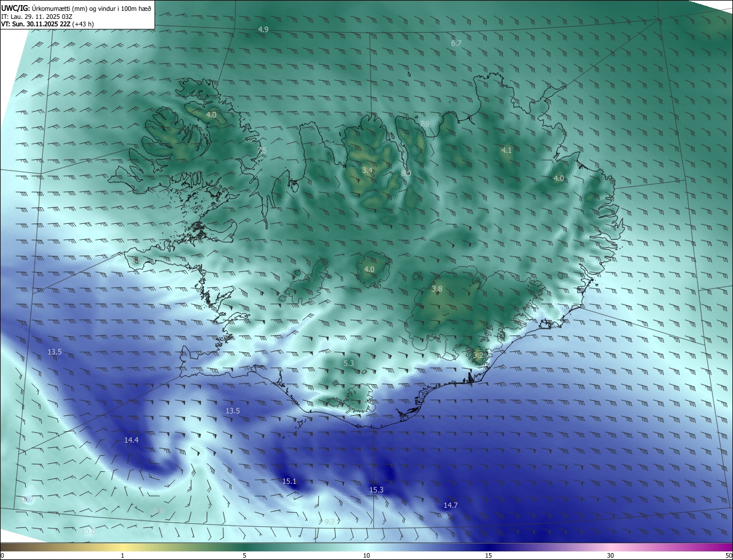Click the 3.8 value label on the glacier
Image resolution: width=733 pixels, height=560 pixels.
tap(437, 289)
